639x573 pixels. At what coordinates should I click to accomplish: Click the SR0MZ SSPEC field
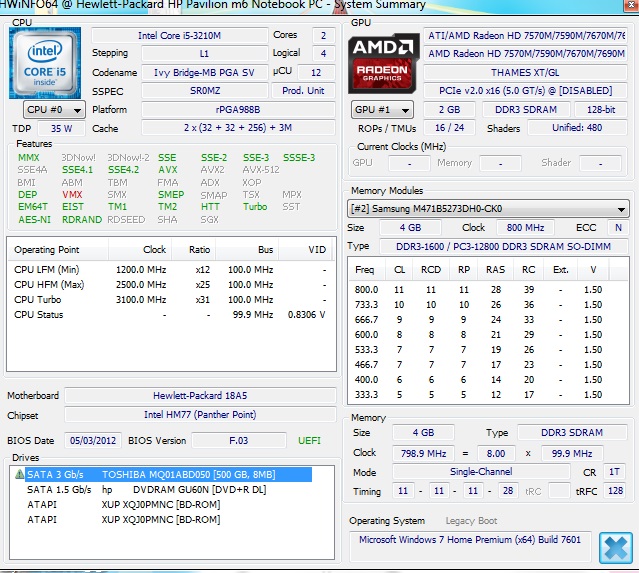tap(205, 90)
